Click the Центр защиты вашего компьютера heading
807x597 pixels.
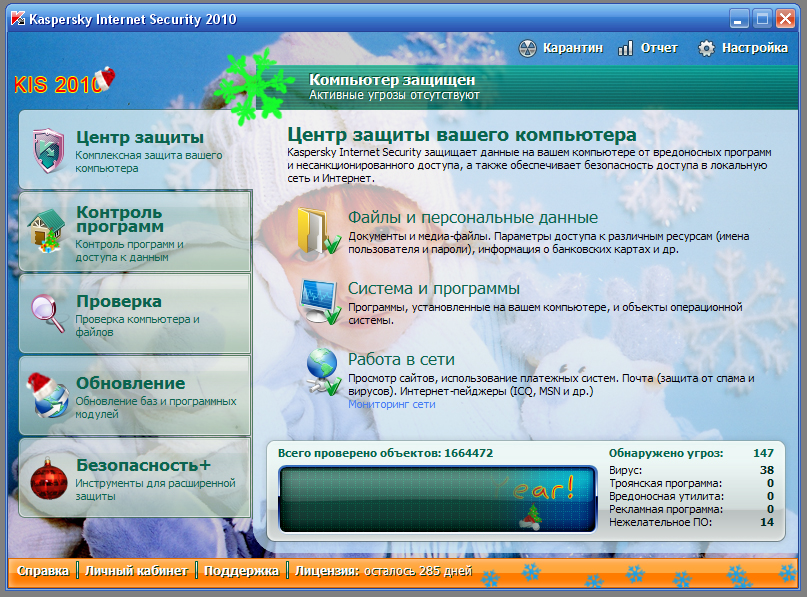(x=462, y=135)
